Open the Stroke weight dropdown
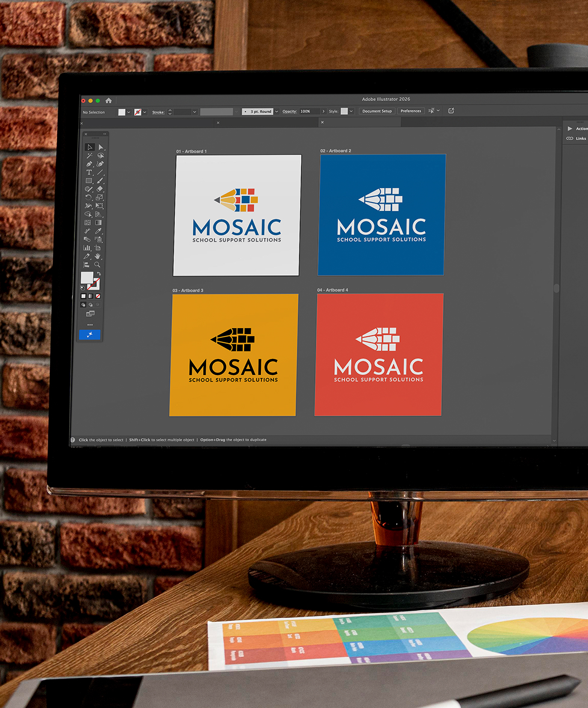The width and height of the screenshot is (588, 708). 196,111
